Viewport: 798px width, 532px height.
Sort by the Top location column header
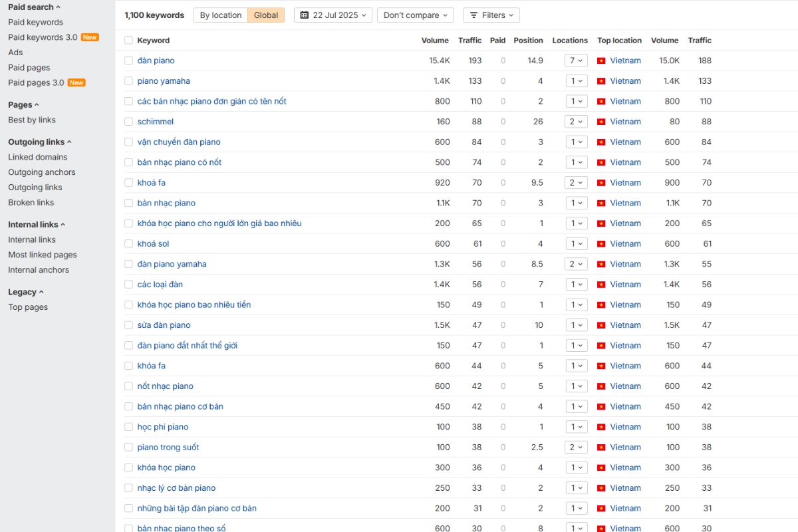pos(620,41)
